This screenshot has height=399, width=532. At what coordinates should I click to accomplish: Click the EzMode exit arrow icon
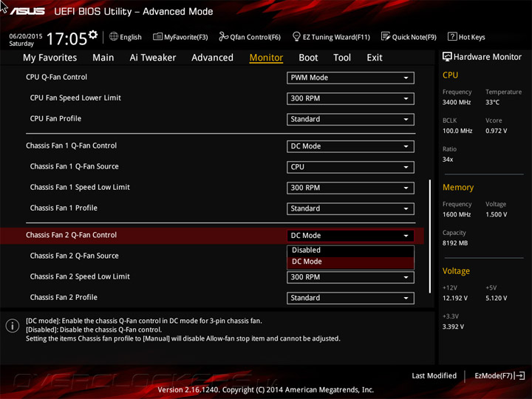click(519, 375)
